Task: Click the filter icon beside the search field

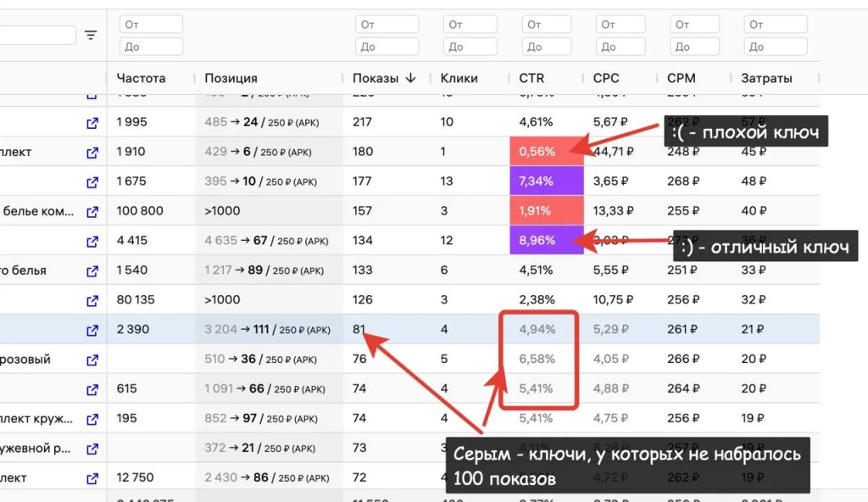Action: 91,35
